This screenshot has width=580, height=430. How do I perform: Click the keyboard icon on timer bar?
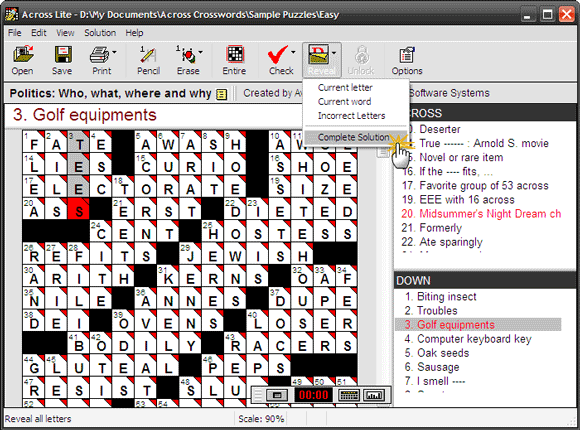click(348, 395)
